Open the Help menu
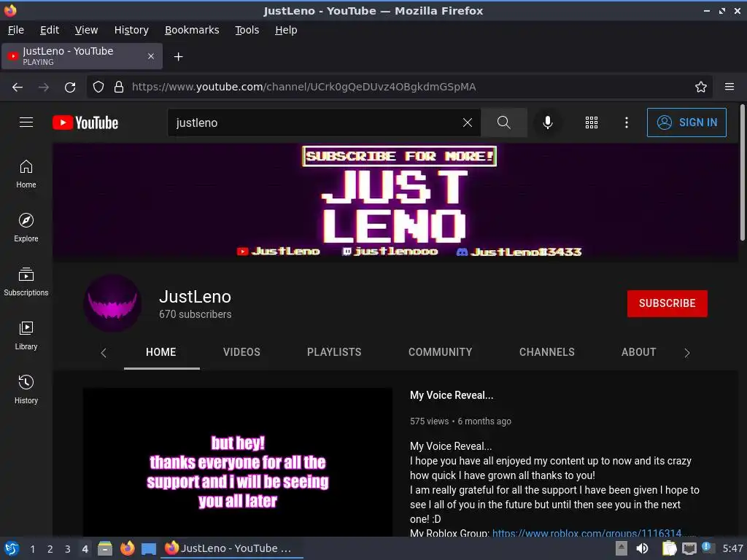The height and width of the screenshot is (560, 747). click(286, 30)
